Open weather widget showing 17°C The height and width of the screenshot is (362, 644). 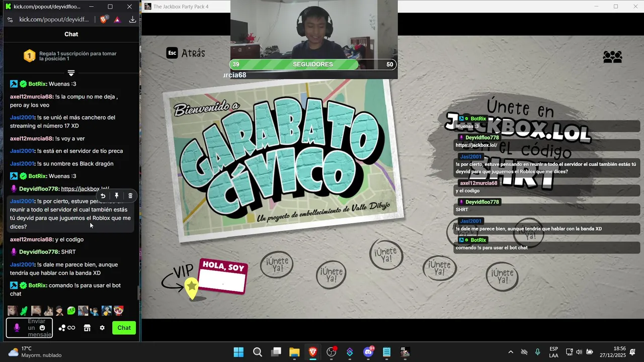pyautogui.click(x=35, y=352)
